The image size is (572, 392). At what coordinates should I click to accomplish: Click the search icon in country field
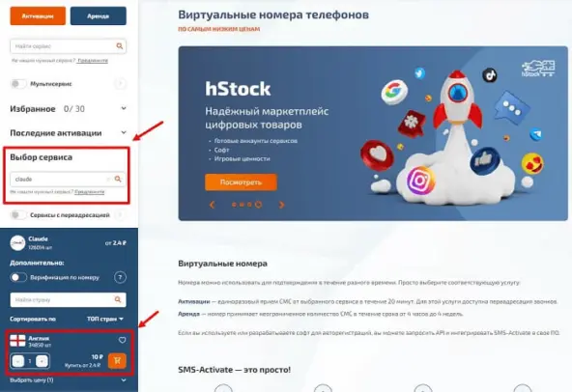[x=118, y=299]
